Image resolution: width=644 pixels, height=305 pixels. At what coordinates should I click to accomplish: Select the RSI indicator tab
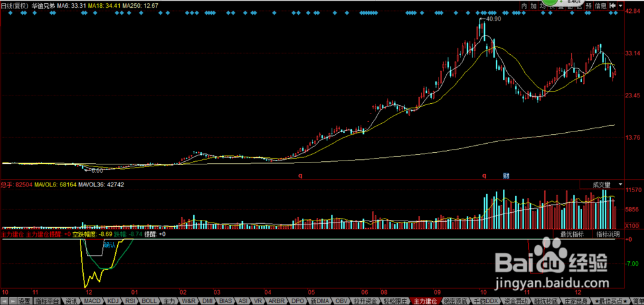pyautogui.click(x=131, y=301)
